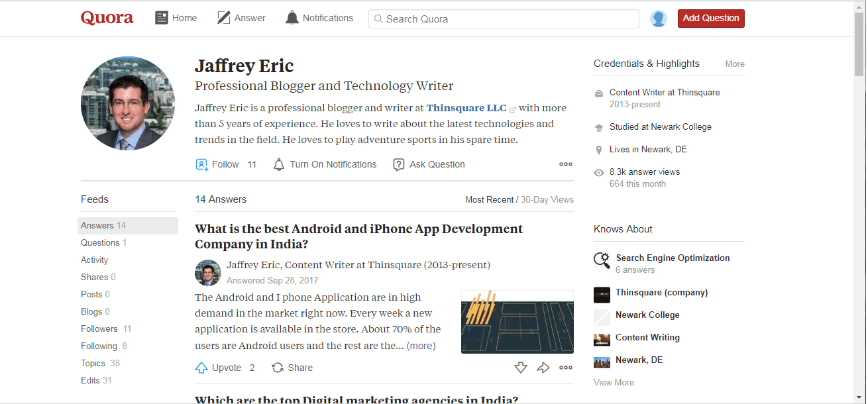Click the Add Question button
The width and height of the screenshot is (868, 404).
coord(711,19)
